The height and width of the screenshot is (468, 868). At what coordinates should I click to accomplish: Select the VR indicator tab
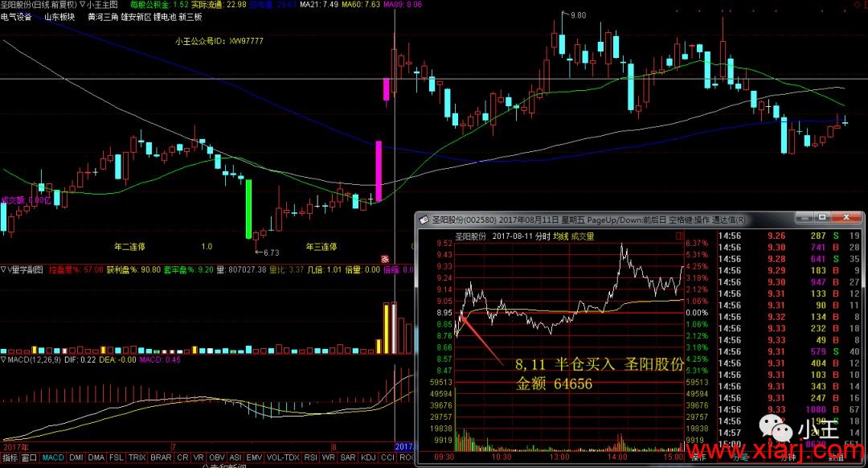click(x=199, y=458)
